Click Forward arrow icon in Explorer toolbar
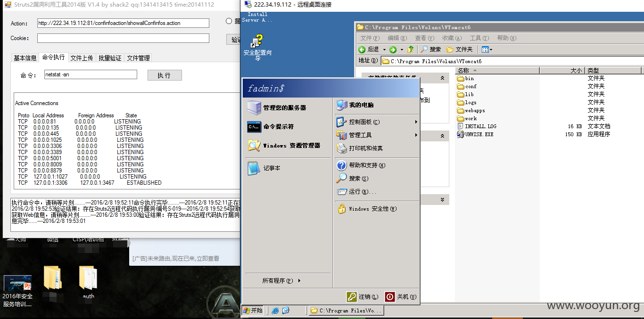 [393, 49]
